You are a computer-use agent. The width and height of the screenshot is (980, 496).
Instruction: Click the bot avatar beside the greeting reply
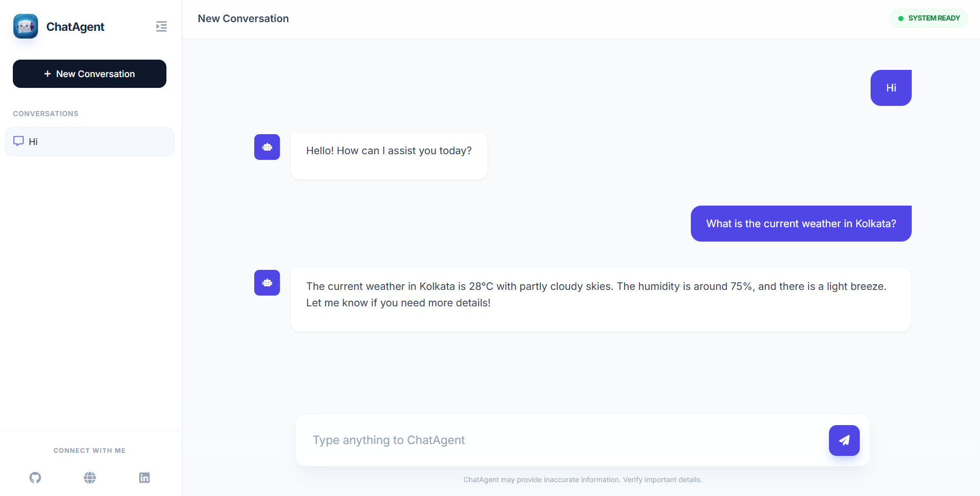click(267, 147)
